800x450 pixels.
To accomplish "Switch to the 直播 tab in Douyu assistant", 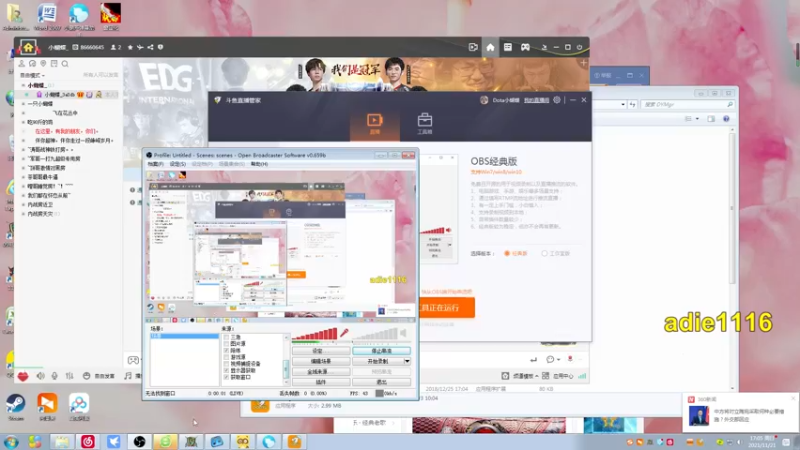I will (374, 124).
